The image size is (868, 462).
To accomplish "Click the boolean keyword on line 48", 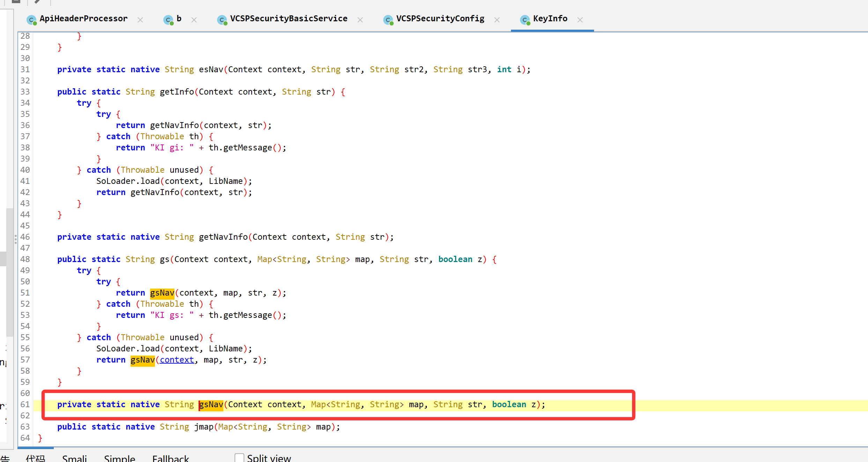I will click(455, 259).
